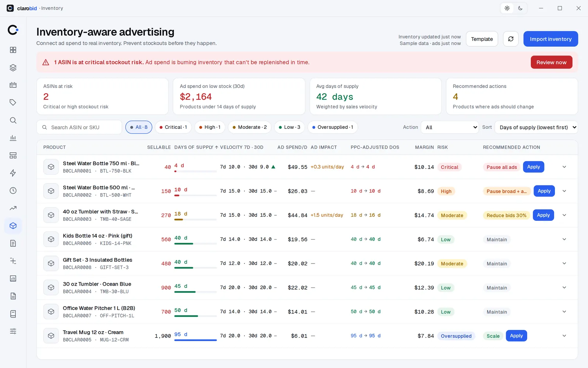The height and width of the screenshot is (368, 588).
Task: Expand the 40 oz Tumbler with Straw row
Action: pos(564,215)
